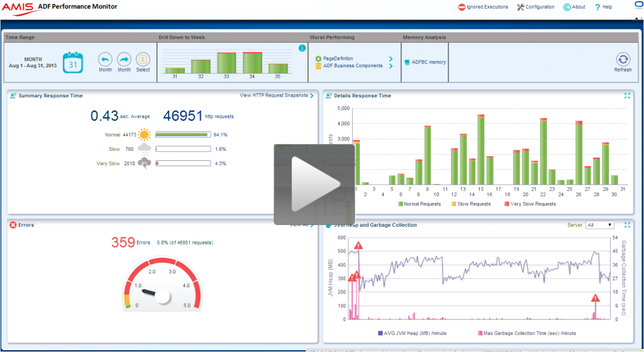Drill down to week 33 bar

[x=226, y=63]
